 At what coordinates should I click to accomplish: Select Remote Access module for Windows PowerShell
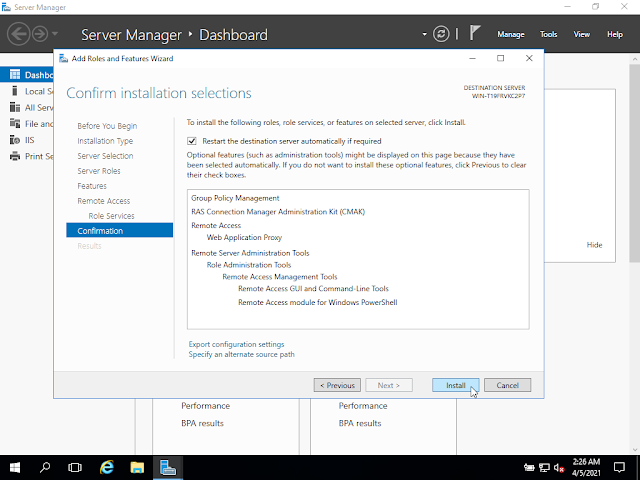point(318,302)
